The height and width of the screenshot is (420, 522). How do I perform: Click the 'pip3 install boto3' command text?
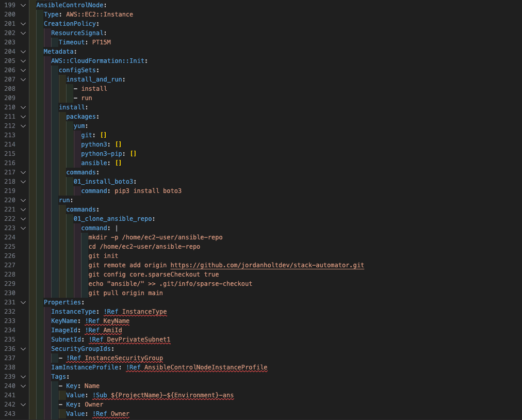coord(148,191)
